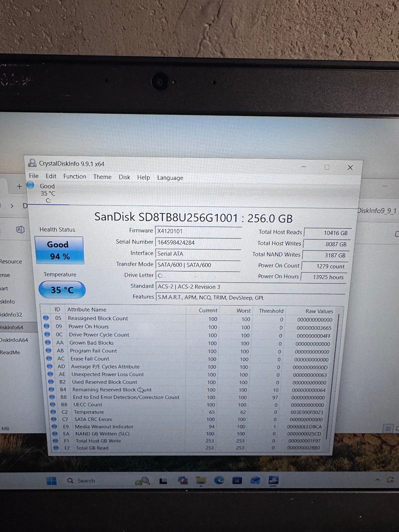This screenshot has width=399, height=532.
Task: Show hidden system tray icons chevron
Action: [377, 480]
